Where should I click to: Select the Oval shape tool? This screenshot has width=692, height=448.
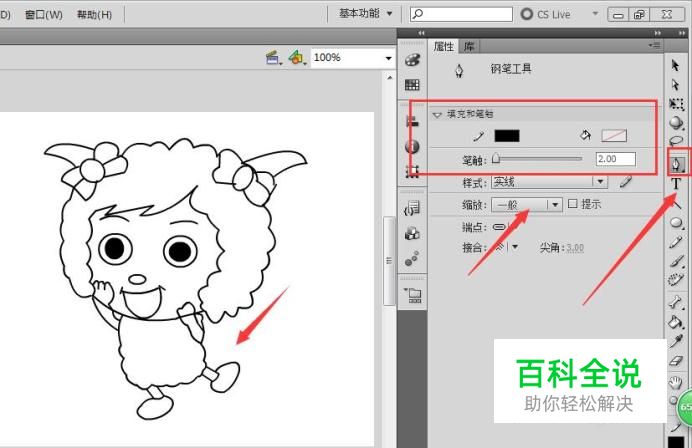(676, 222)
